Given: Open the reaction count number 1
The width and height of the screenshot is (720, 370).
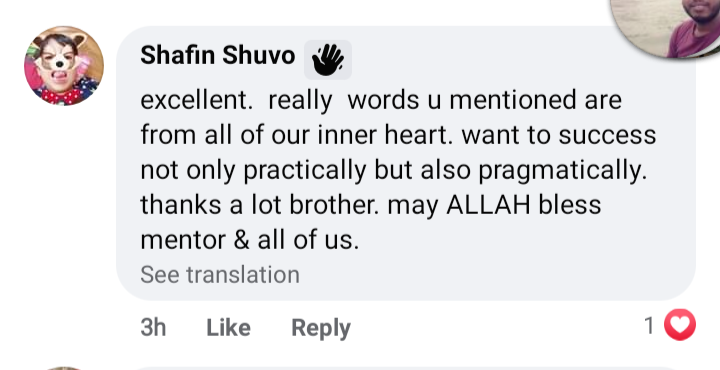Looking at the screenshot, I should [649, 326].
